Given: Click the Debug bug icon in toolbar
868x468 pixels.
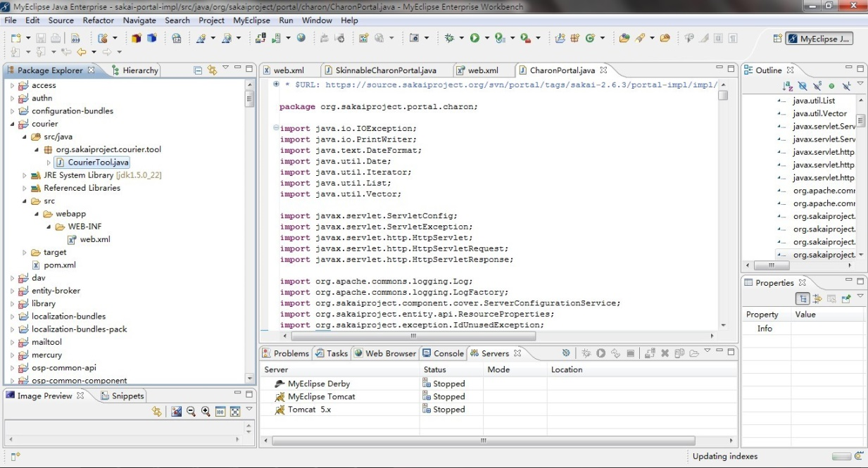Looking at the screenshot, I should pyautogui.click(x=449, y=38).
